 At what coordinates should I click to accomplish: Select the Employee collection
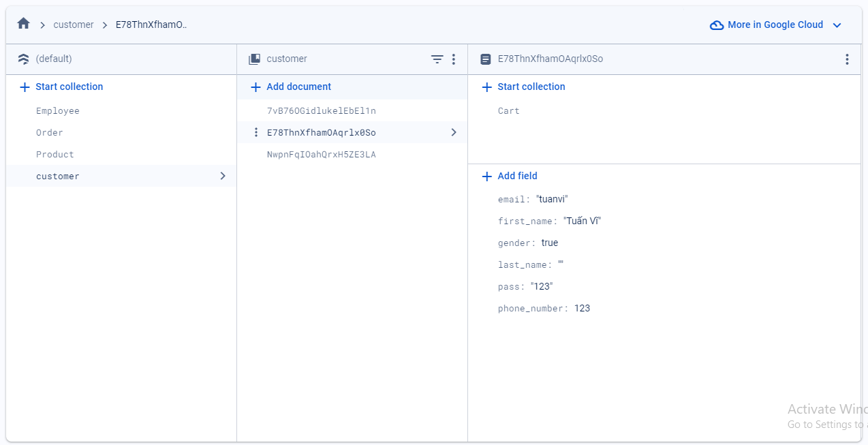[x=58, y=111]
